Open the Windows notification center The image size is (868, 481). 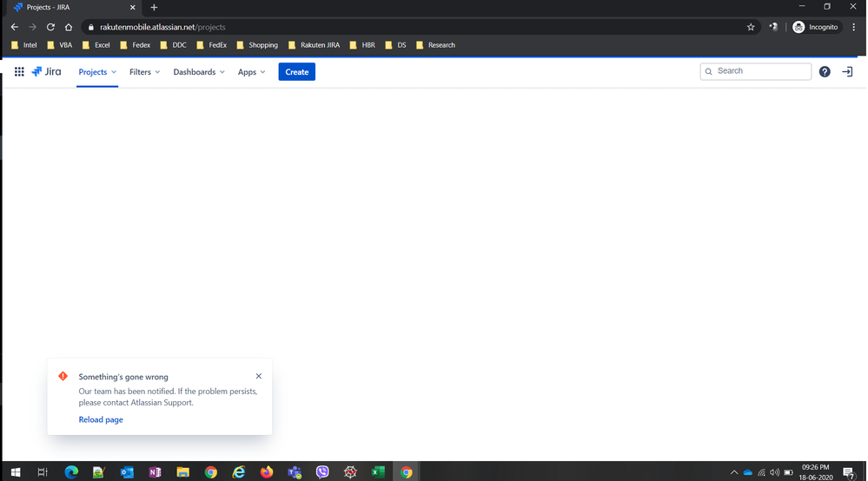(x=849, y=472)
